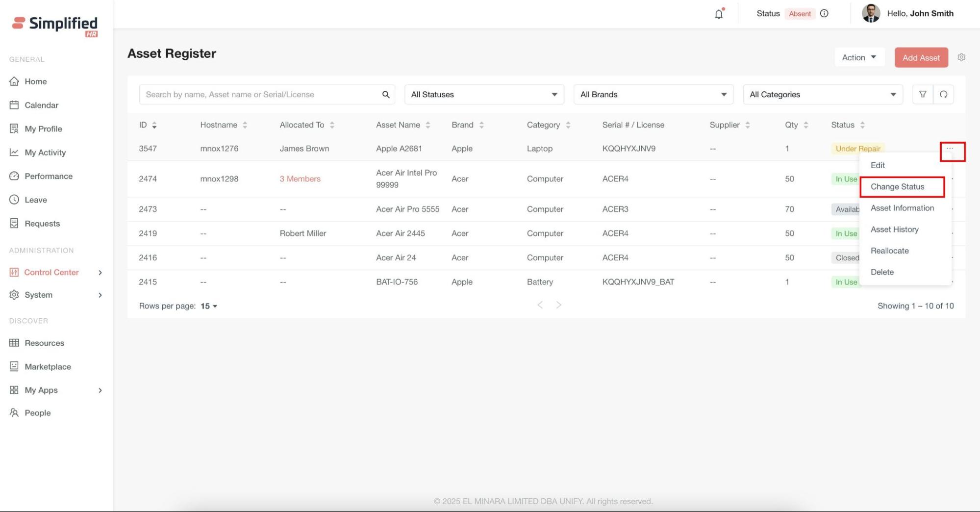The height and width of the screenshot is (512, 980).
Task: Open the 3 Members link
Action: coord(300,179)
